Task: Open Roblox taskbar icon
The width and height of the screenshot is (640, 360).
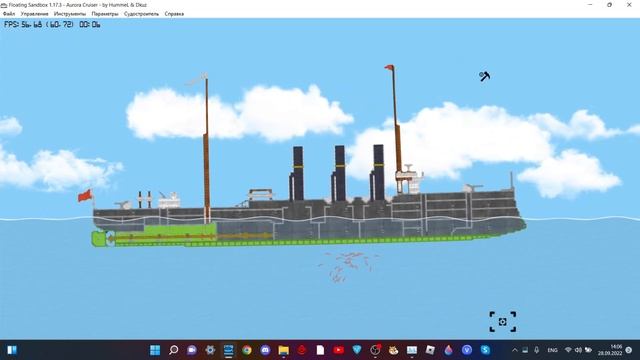Action: pyautogui.click(x=430, y=350)
